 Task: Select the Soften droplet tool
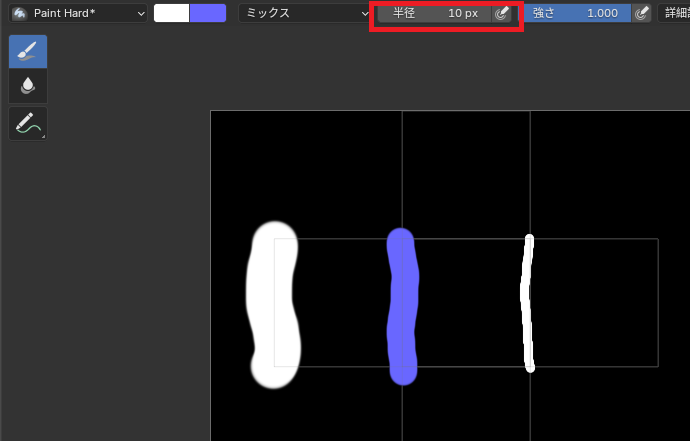coord(28,86)
